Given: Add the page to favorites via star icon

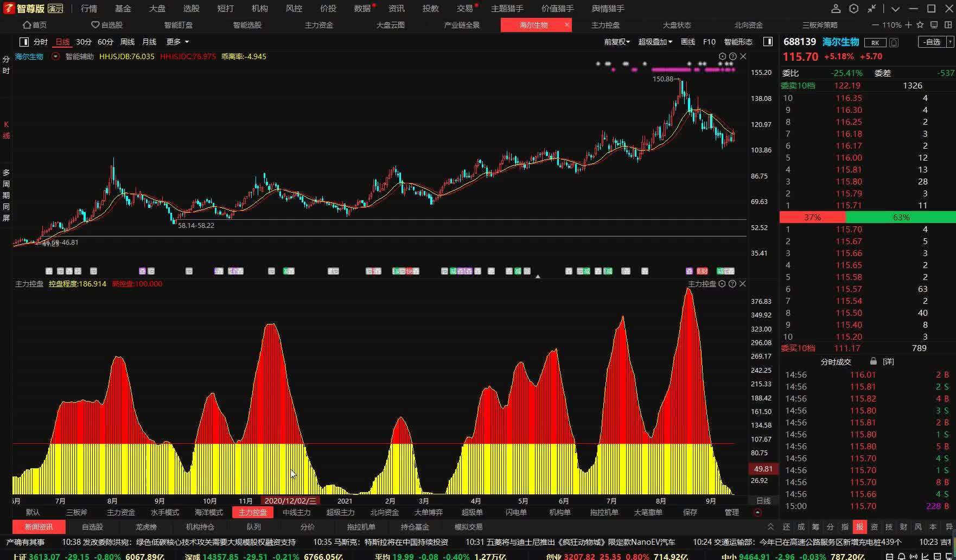Looking at the screenshot, I should (920, 25).
